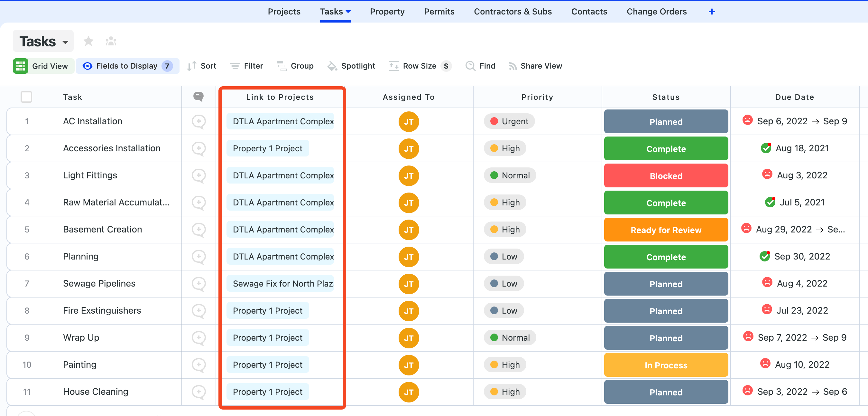Click the Share View button
Viewport: 868px width, 416px height.
pos(535,66)
